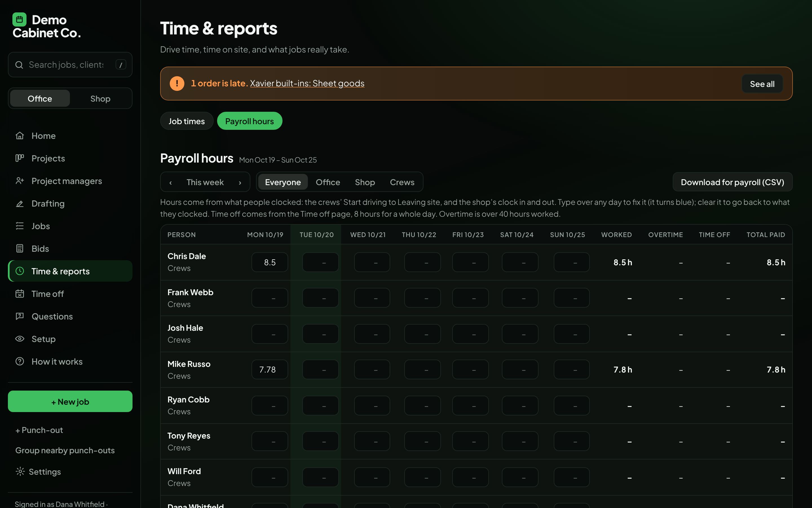Open Xavier built-ins: Sheet goods link
The height and width of the screenshot is (508, 812).
coord(307,83)
